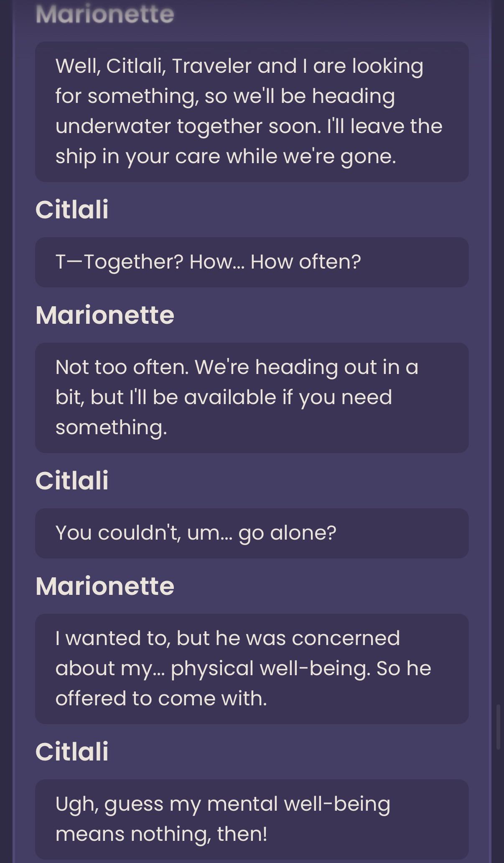
Task: Click the last Citlali speaker name
Action: pos(72,751)
